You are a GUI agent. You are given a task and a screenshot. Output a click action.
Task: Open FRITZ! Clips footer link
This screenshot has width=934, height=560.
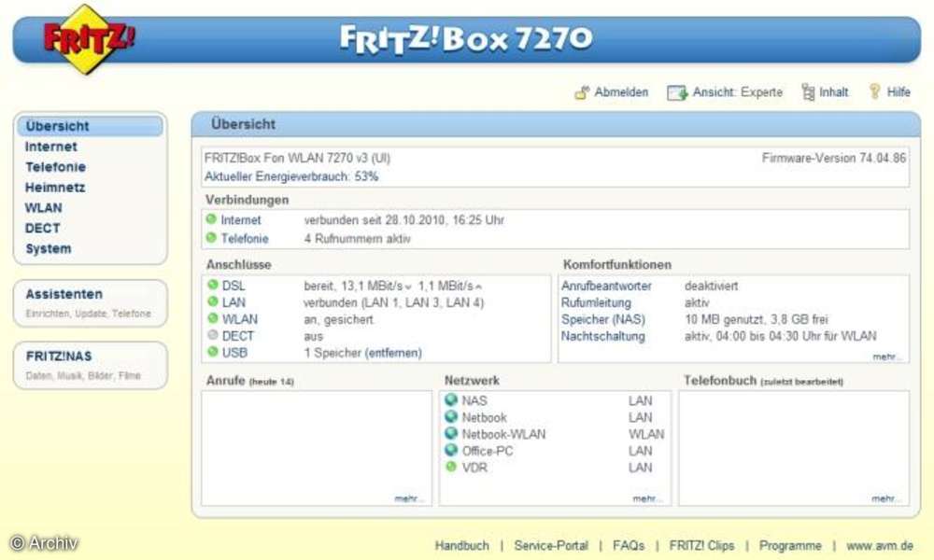701,545
